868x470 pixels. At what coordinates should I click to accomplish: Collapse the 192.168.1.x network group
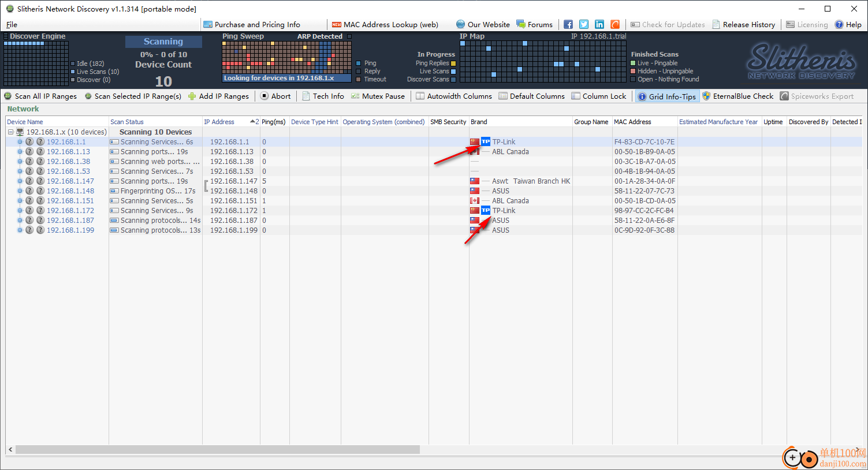pyautogui.click(x=10, y=132)
